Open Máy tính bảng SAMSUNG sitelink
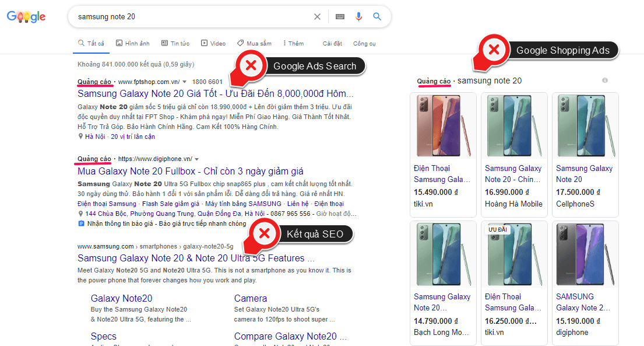 [243, 204]
